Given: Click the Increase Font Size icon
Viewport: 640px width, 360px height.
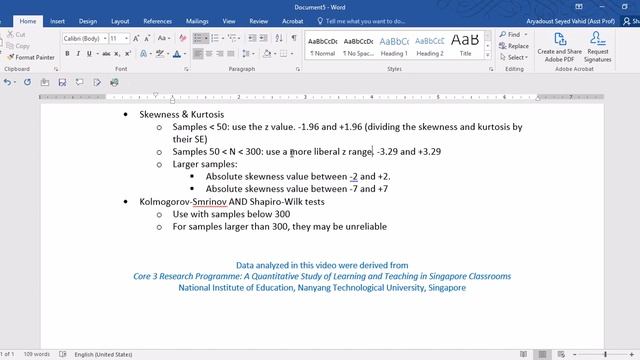Looking at the screenshot, I should pyautogui.click(x=136, y=38).
